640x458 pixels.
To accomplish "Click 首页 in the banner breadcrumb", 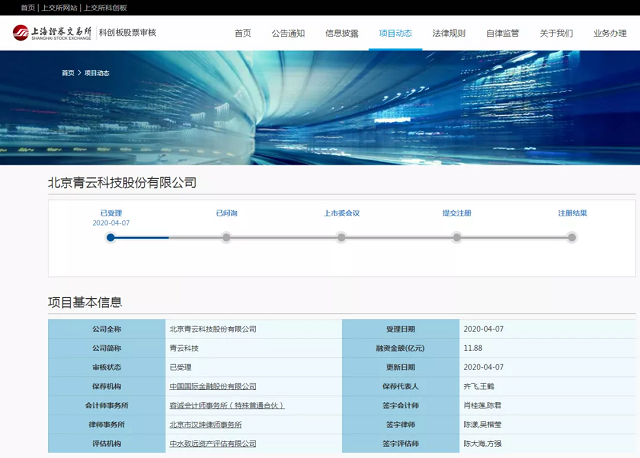I will (68, 73).
